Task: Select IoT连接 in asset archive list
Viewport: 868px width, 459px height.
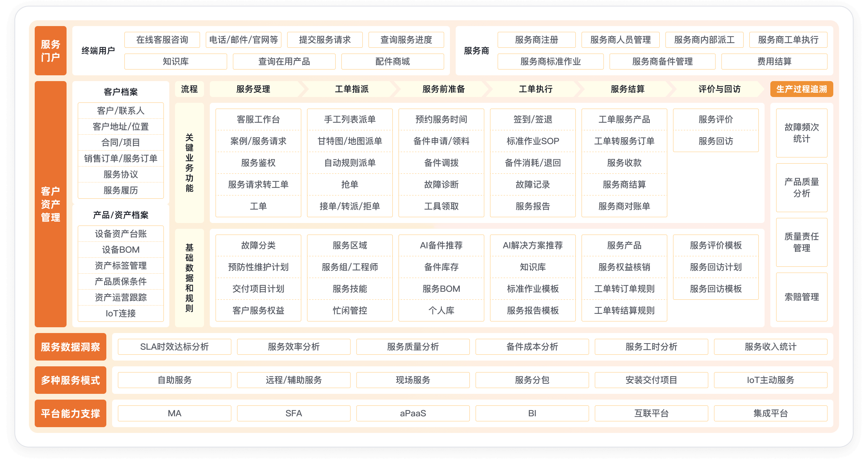Action: (120, 313)
